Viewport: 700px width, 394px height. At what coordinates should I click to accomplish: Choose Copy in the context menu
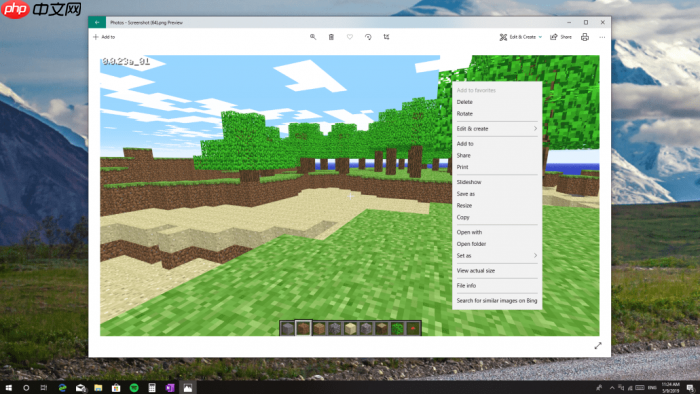coord(497,217)
